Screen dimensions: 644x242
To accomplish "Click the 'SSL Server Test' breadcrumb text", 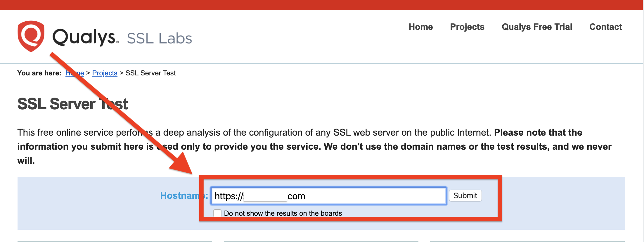I will click(150, 73).
